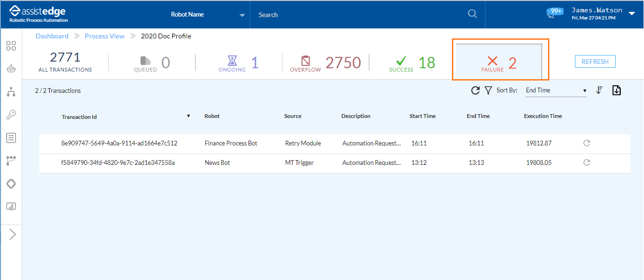Click the MT Trigger source cell

[x=300, y=163]
